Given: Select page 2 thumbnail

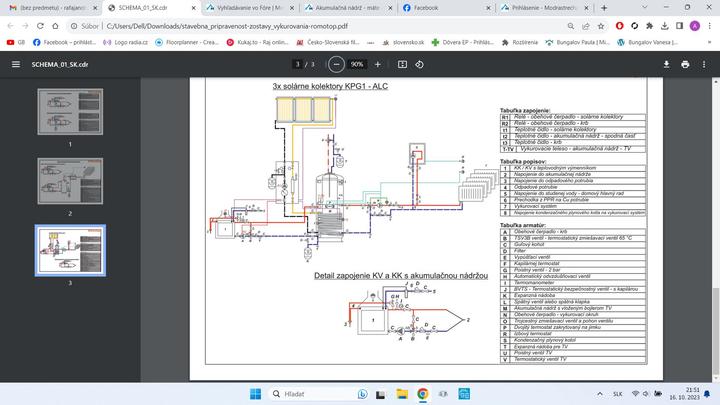Looking at the screenshot, I should pyautogui.click(x=70, y=180).
